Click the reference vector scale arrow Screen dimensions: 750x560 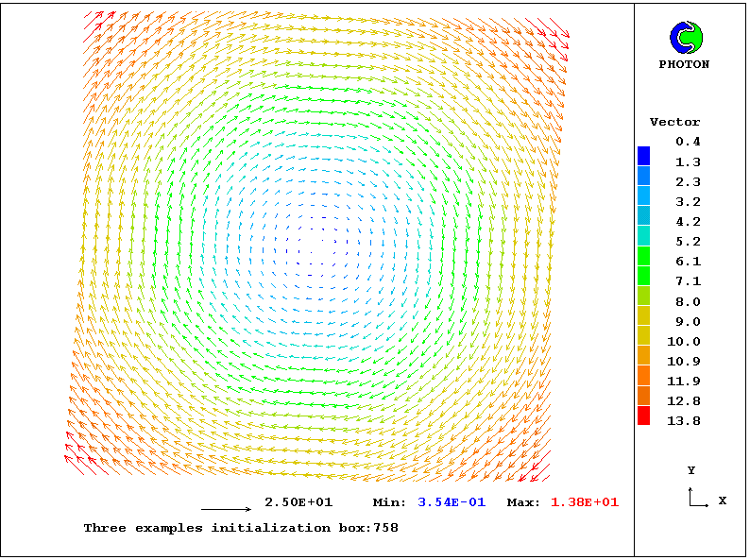(227, 509)
